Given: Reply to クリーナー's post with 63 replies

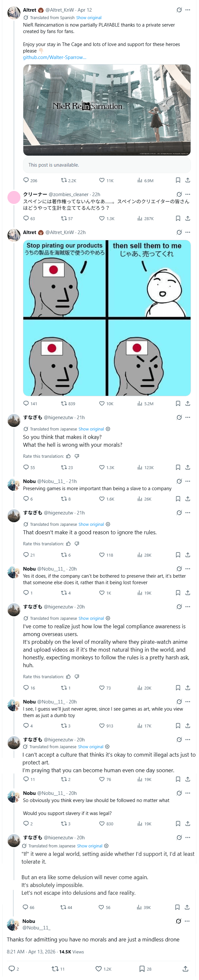Looking at the screenshot, I should 26,218.
